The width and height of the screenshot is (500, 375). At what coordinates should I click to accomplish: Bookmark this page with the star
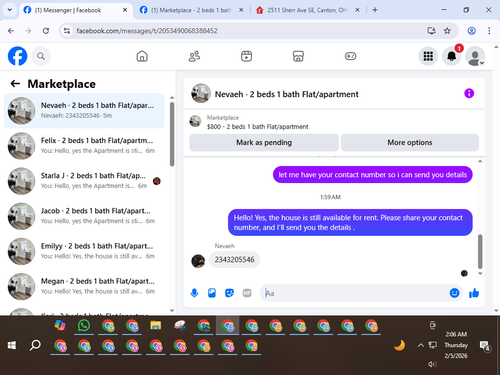pyautogui.click(x=447, y=31)
